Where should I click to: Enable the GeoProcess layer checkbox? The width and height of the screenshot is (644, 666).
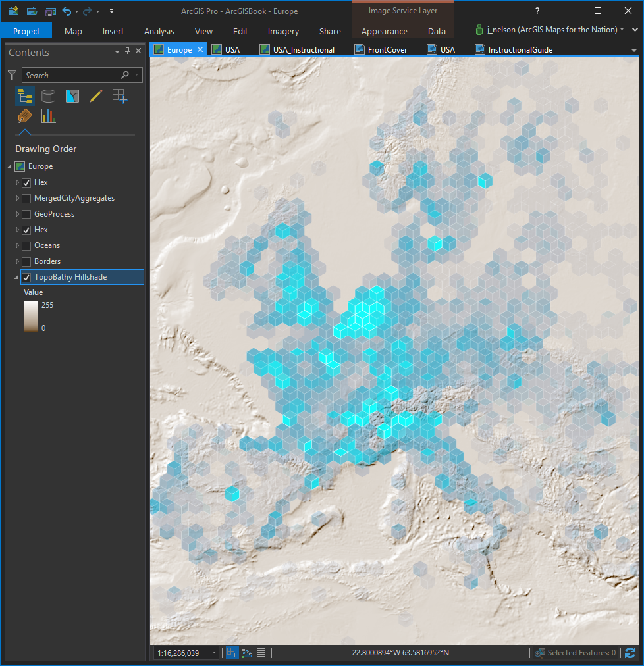26,214
